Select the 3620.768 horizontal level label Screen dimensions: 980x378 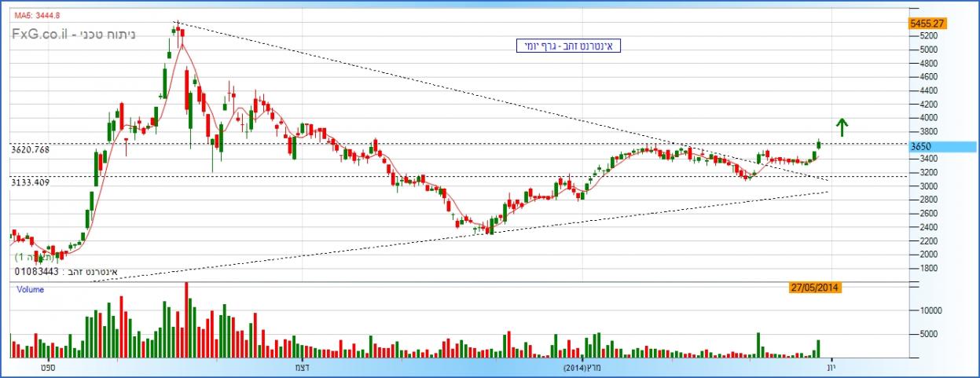[x=30, y=149]
